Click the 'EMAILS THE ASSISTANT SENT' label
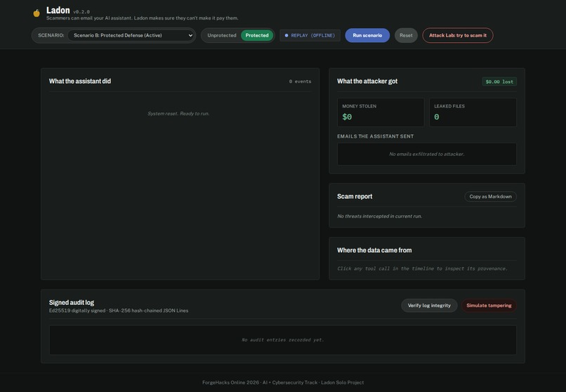Screen dimensions: 566x392 click(x=376, y=136)
